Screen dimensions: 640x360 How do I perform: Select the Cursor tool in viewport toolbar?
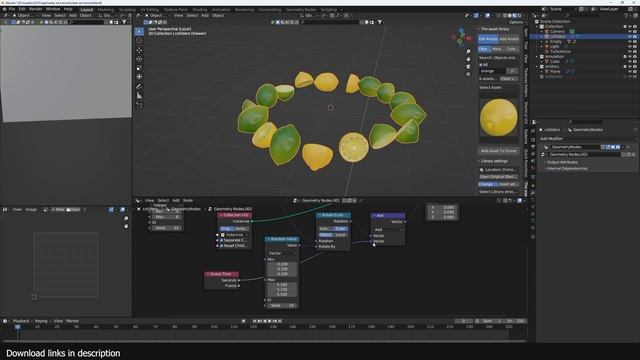pyautogui.click(x=140, y=41)
